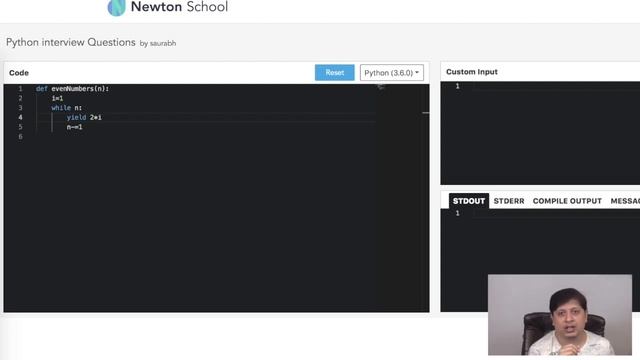Click the presenter webcam video thumbnail
640x360 pixels.
560,315
